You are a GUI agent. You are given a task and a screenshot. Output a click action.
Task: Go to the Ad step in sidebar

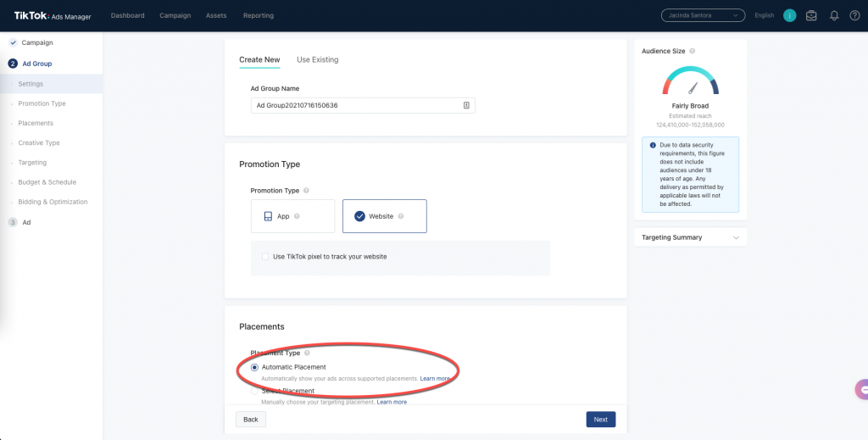(x=26, y=222)
